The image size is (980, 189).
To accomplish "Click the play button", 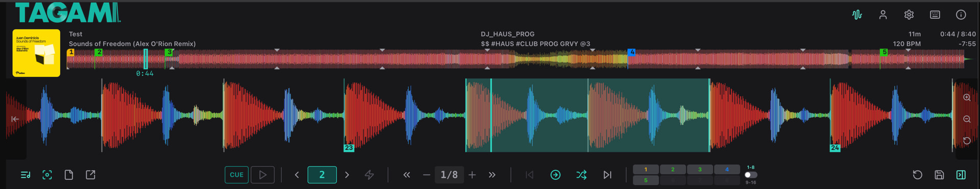I will (262, 175).
